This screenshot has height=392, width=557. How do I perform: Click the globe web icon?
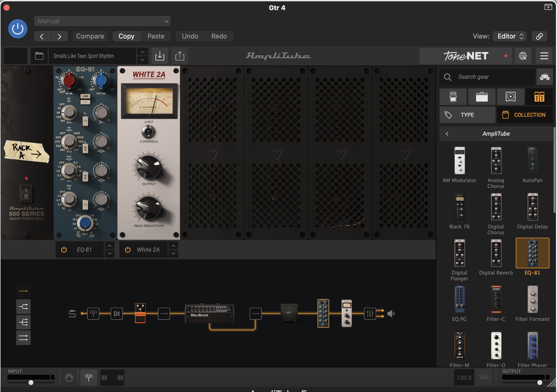(x=523, y=56)
